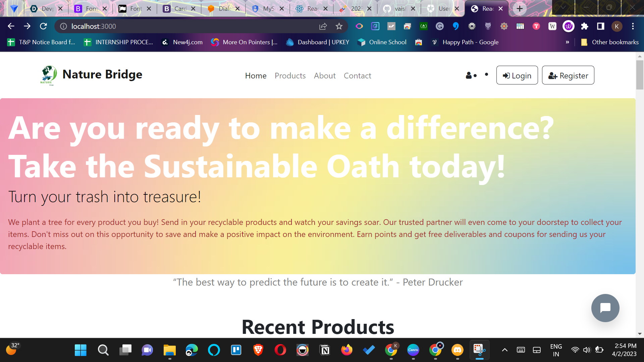The width and height of the screenshot is (644, 362).
Task: Show hidden system tray icons
Action: [x=504, y=350]
